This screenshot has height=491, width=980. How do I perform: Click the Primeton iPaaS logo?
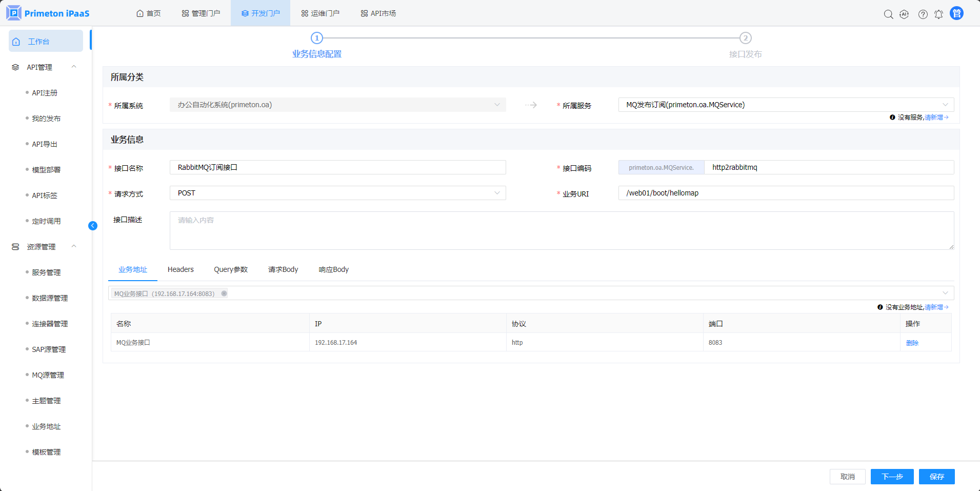(48, 13)
